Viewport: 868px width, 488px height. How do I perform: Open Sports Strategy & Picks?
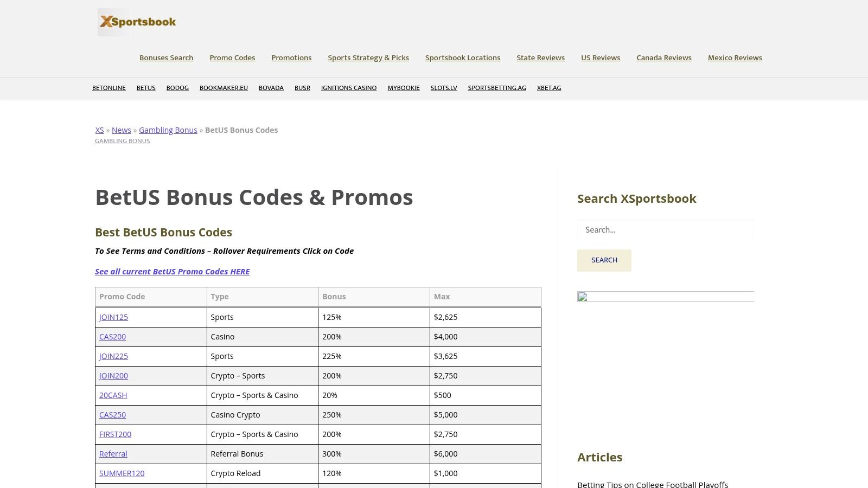pos(368,57)
